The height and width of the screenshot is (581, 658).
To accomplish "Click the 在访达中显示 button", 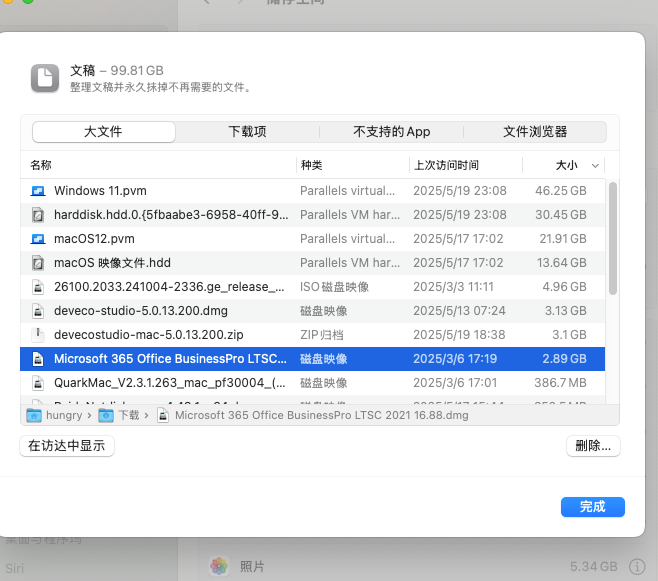I will (x=67, y=446).
